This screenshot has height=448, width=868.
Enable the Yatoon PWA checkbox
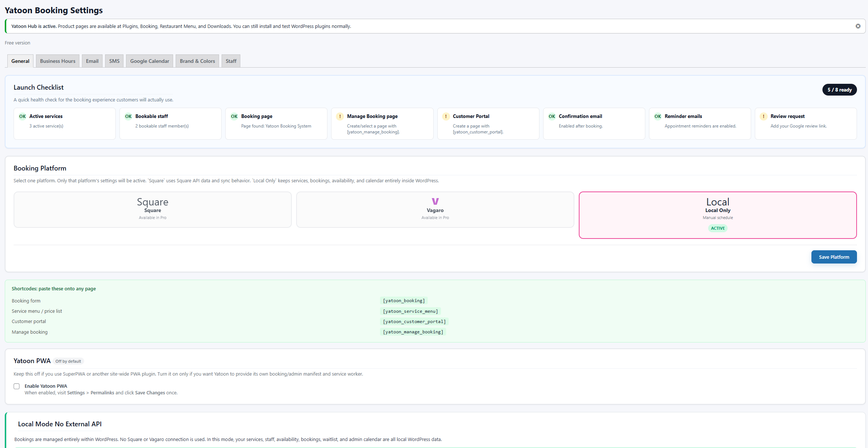17,386
